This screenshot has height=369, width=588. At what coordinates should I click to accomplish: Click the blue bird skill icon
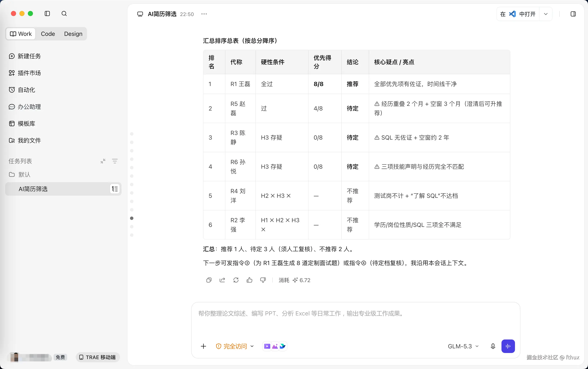[x=283, y=346]
